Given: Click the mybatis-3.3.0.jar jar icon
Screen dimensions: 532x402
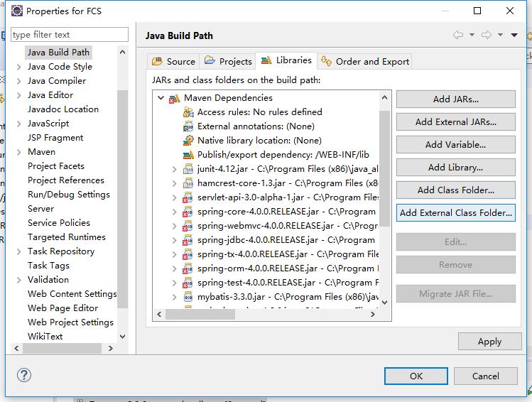Looking at the screenshot, I should 188,297.
